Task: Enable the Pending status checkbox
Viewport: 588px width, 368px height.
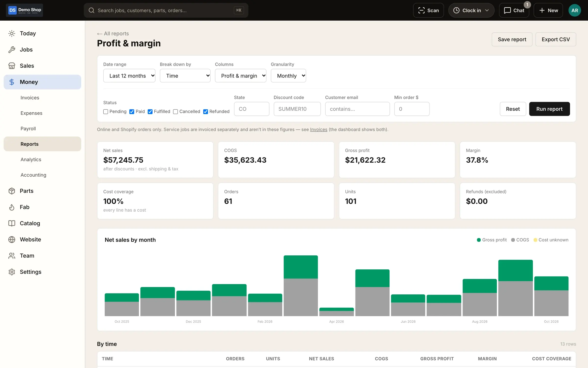Action: 106,112
